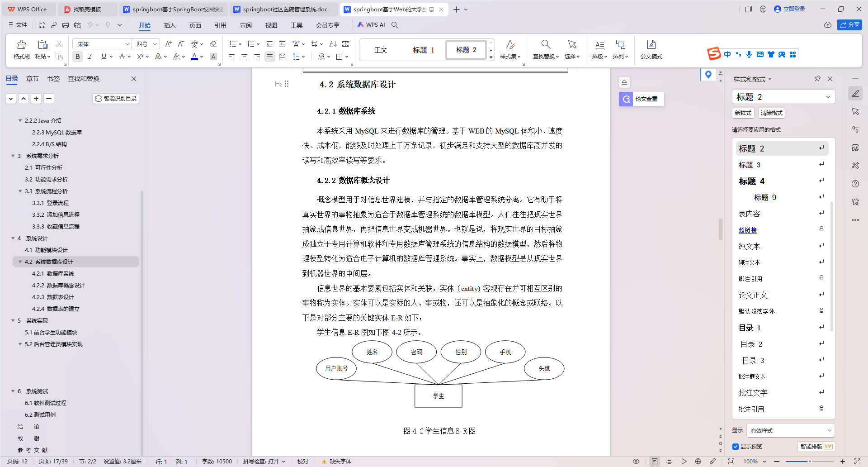
Task: Open 排列 arrange tool
Action: 620,49
